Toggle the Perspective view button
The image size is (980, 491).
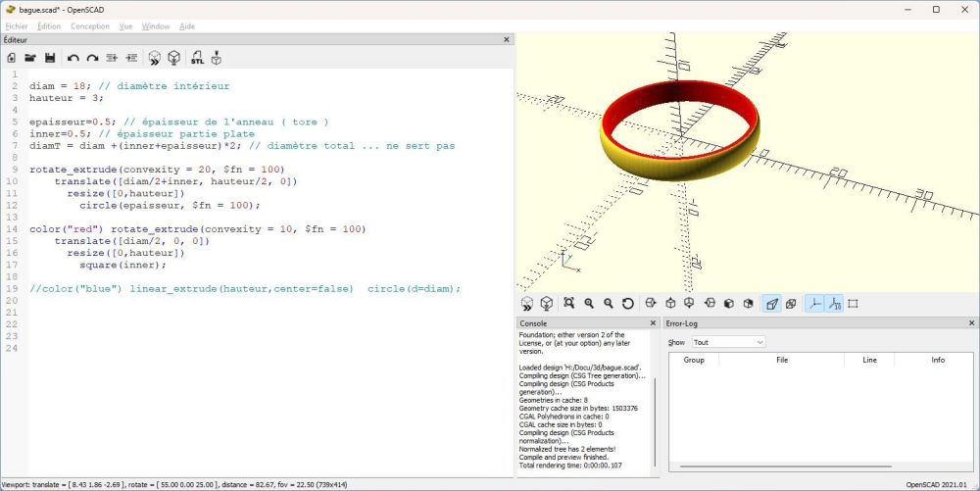click(770, 304)
